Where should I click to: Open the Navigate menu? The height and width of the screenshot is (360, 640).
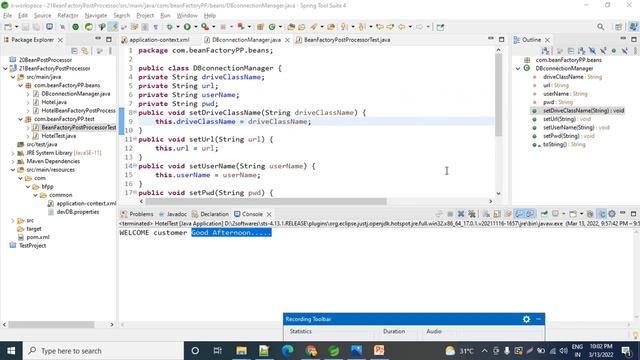[x=96, y=16]
